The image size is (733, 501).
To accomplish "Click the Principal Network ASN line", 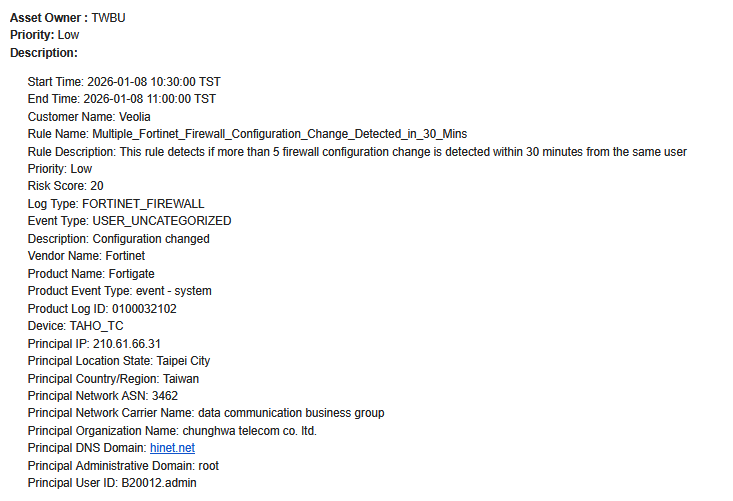I will point(103,396).
